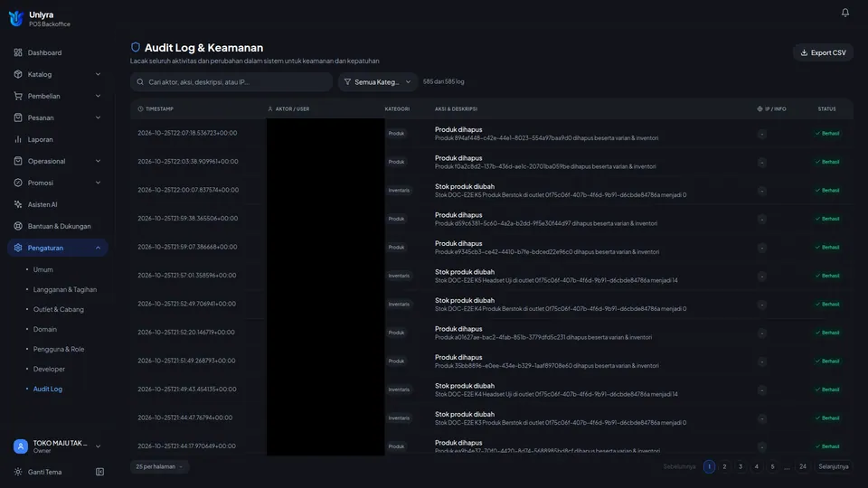The height and width of the screenshot is (488, 868).
Task: Go to pagination page 2
Action: (x=724, y=466)
